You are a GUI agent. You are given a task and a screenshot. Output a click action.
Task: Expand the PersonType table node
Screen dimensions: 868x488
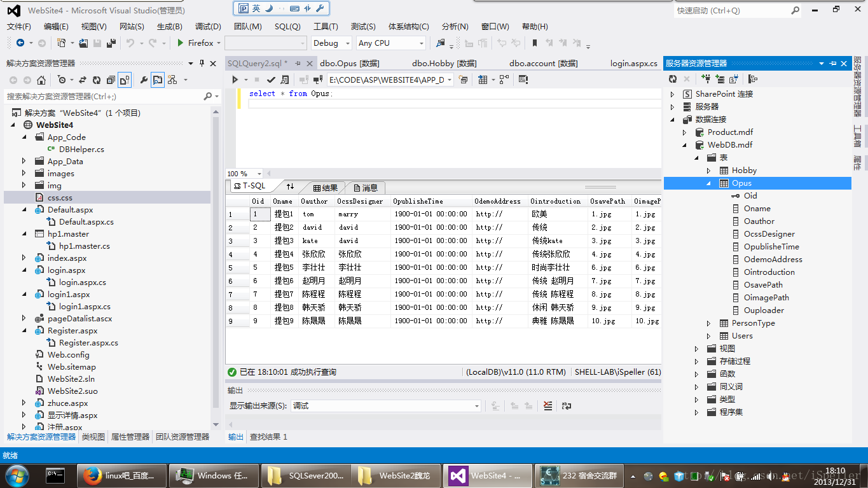tap(709, 323)
